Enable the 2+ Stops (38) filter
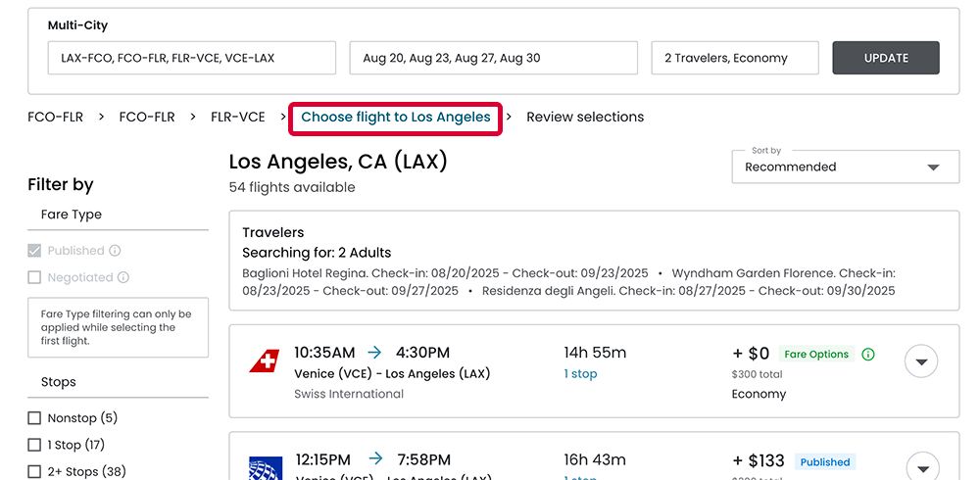This screenshot has width=980, height=480. click(x=35, y=472)
